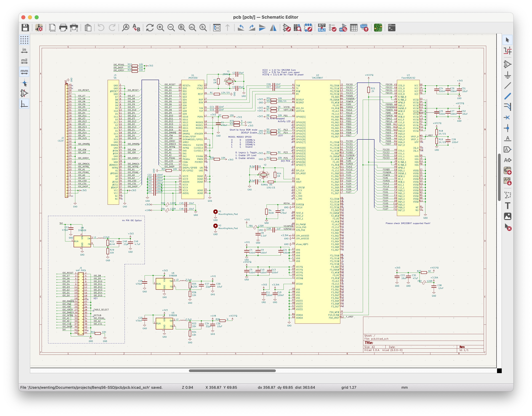This screenshot has height=416, width=532.
Task: Click the vertical scrollbar thumb
Action: click(x=499, y=177)
